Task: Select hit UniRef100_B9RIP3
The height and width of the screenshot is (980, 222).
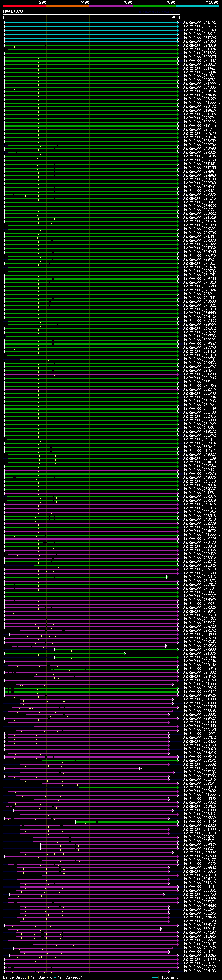Action: 199,122
